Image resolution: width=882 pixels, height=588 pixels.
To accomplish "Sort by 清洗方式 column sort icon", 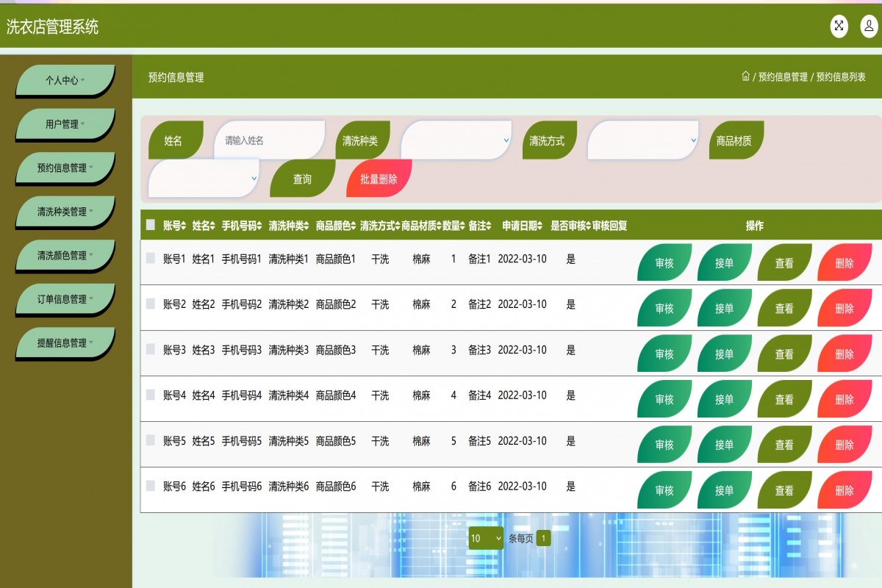I will pos(398,226).
